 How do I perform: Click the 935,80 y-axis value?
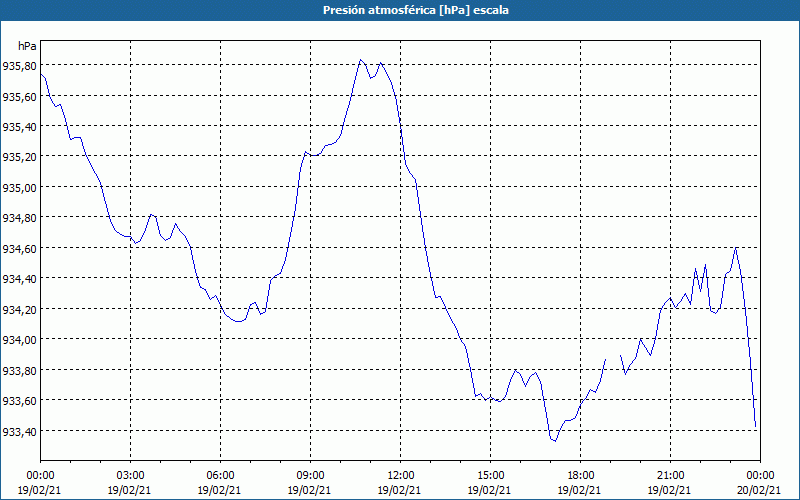19,66
